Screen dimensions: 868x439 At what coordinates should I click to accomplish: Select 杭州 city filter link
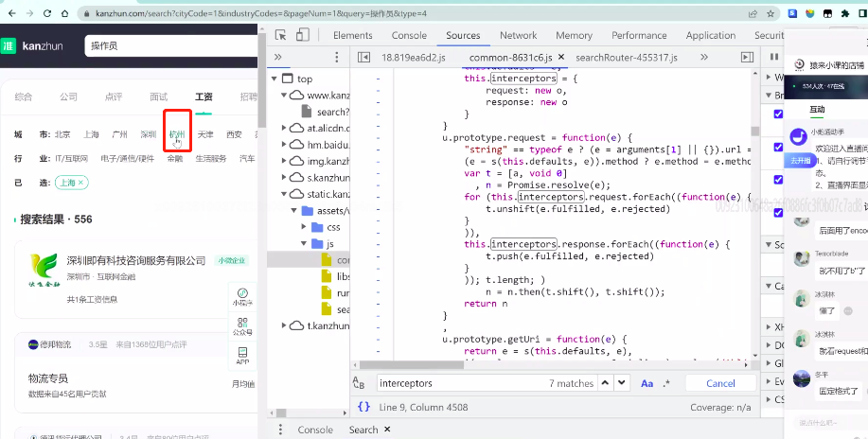coord(177,134)
